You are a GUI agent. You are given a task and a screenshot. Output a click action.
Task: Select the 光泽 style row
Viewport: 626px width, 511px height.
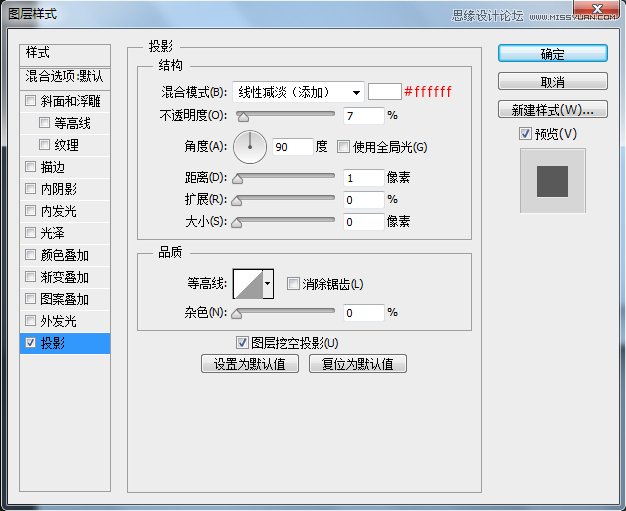coord(65,233)
